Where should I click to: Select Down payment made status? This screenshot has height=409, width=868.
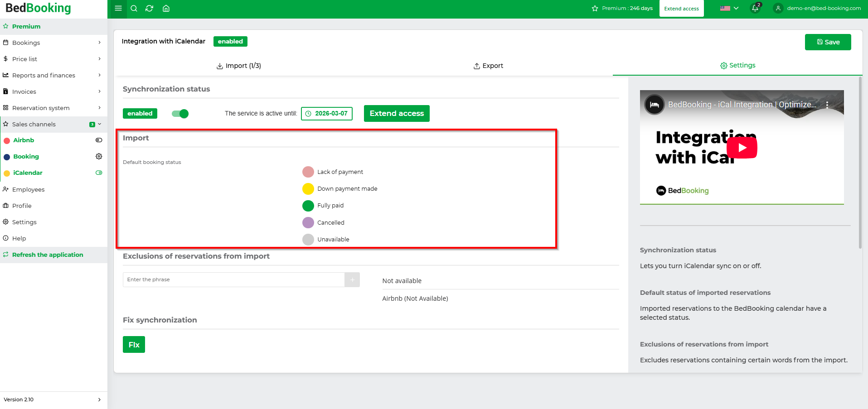(308, 189)
